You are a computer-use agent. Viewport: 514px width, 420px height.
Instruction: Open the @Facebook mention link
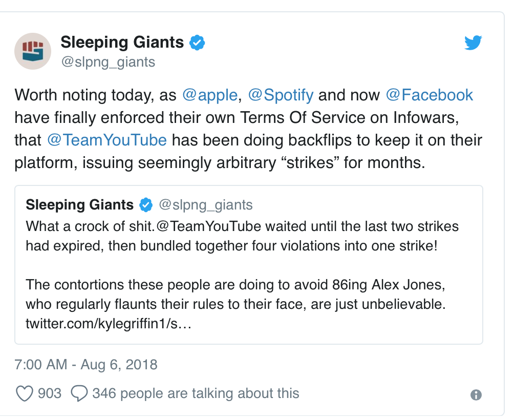[x=429, y=95]
